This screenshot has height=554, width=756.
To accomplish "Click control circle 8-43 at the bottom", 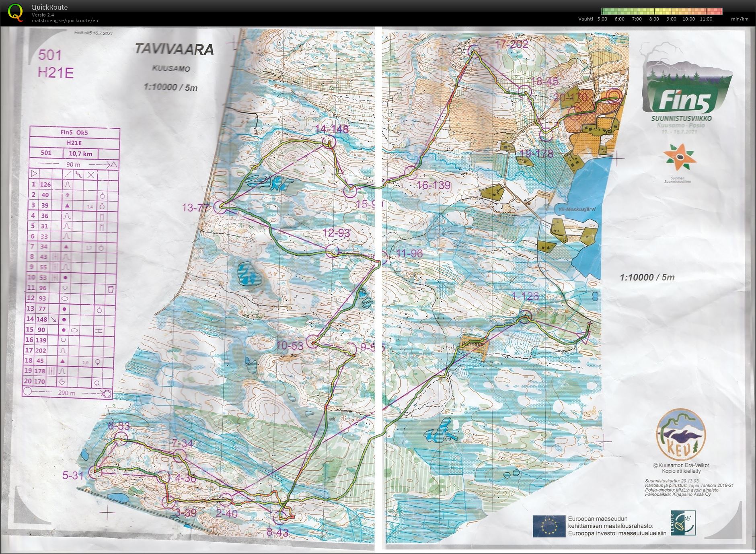I will pos(280,518).
